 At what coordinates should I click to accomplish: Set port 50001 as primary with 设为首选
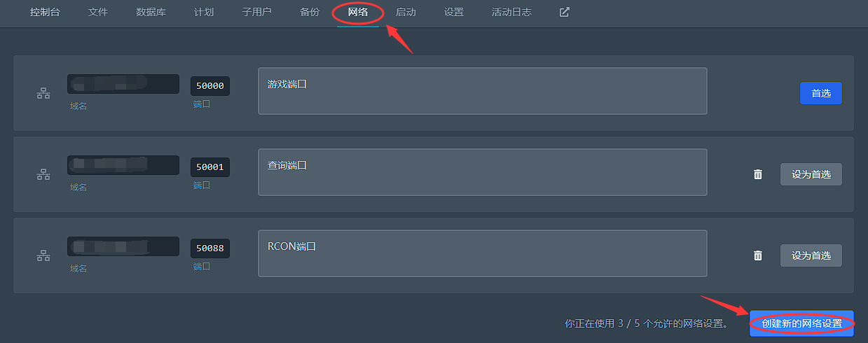(811, 174)
